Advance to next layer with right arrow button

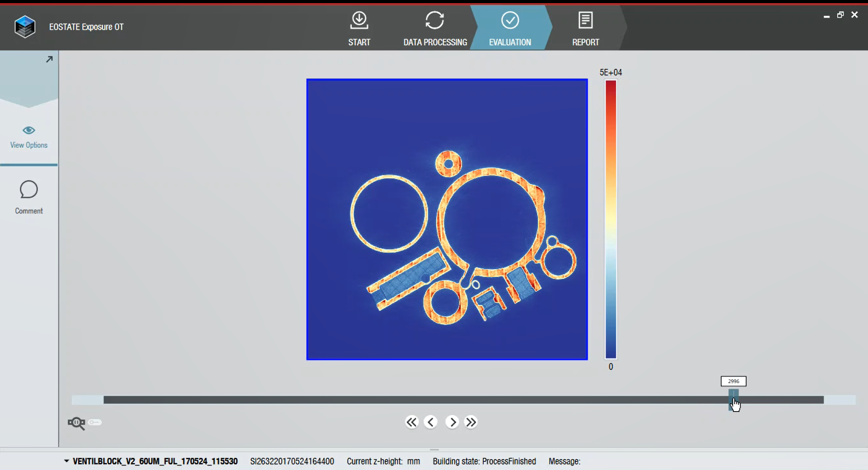pyautogui.click(x=452, y=422)
